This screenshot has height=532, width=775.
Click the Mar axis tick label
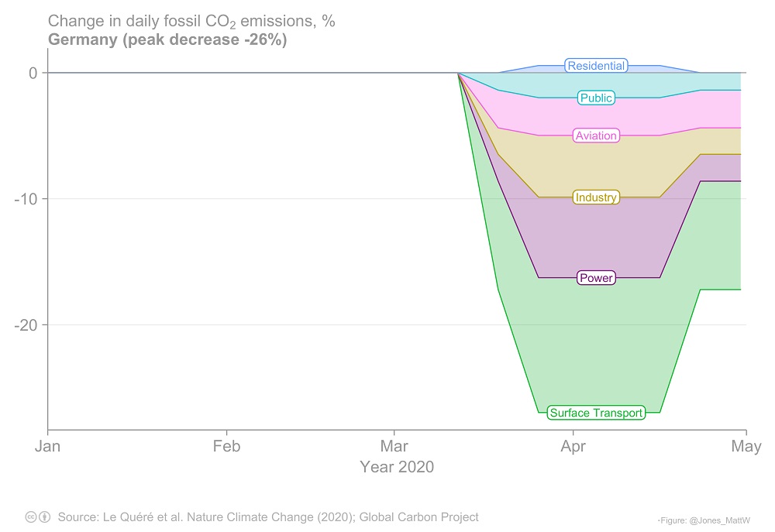coord(394,447)
